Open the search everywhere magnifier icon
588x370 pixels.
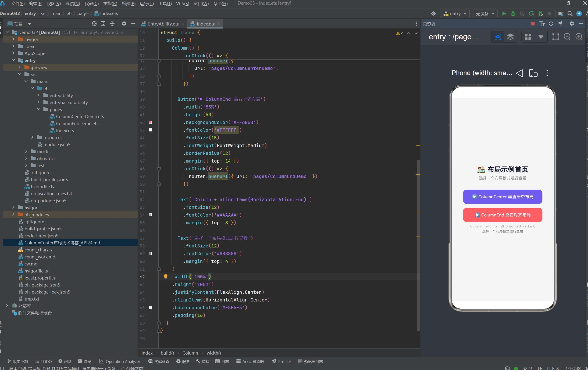click(x=570, y=14)
